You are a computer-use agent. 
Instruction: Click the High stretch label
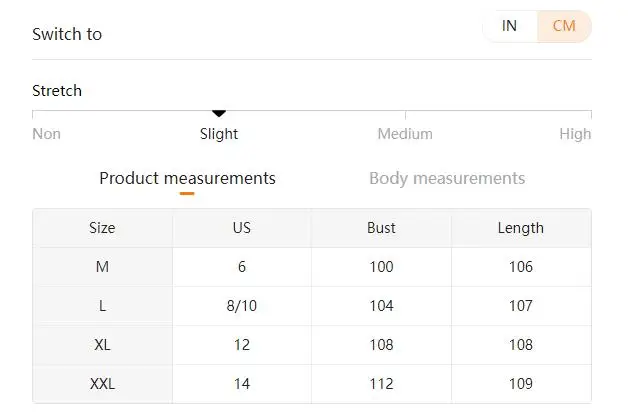click(575, 134)
